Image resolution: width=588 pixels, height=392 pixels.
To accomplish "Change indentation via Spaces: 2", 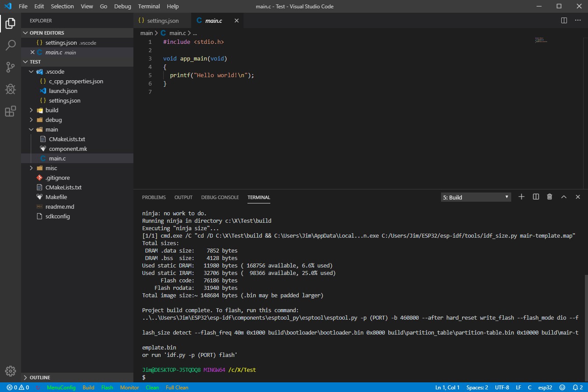I will tap(477, 388).
